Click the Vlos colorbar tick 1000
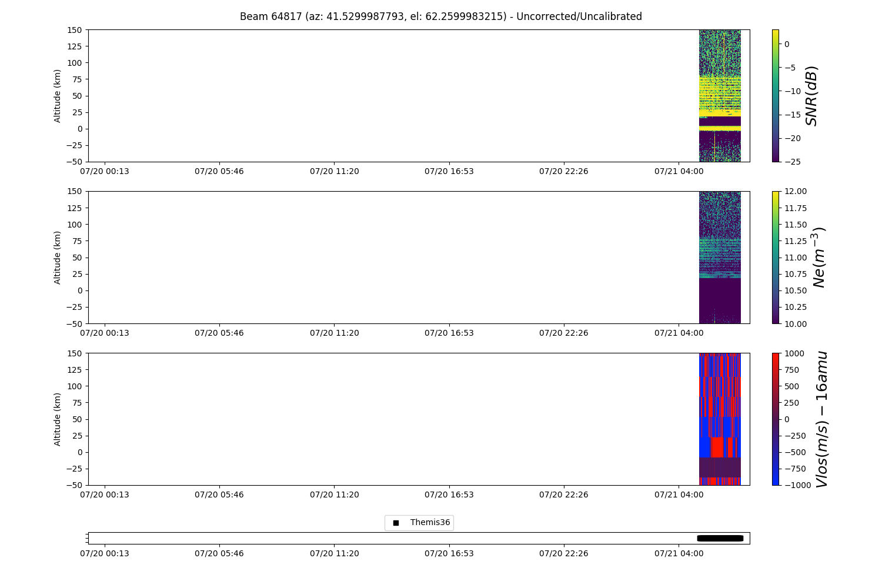 [x=794, y=353]
